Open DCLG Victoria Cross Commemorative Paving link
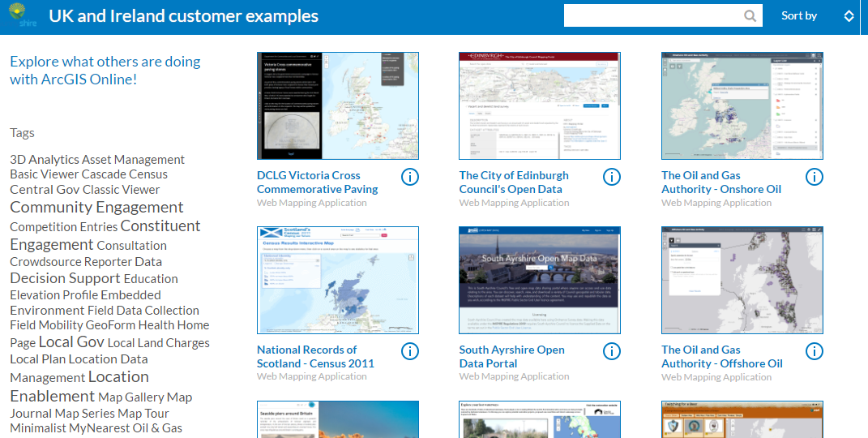 coord(317,182)
